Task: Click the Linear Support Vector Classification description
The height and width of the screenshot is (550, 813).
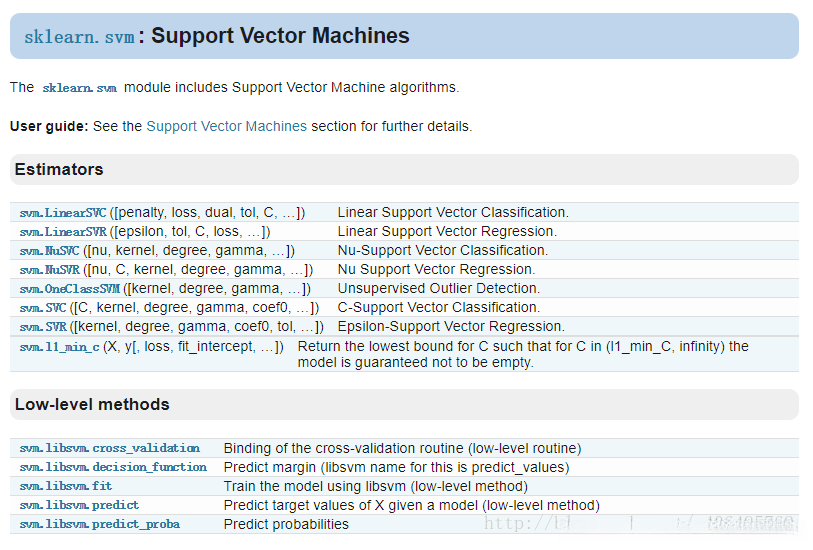Action: click(452, 213)
